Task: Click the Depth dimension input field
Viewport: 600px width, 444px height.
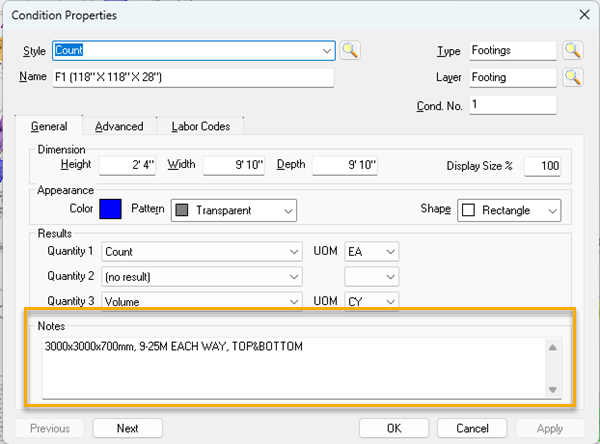Action: pyautogui.click(x=345, y=165)
